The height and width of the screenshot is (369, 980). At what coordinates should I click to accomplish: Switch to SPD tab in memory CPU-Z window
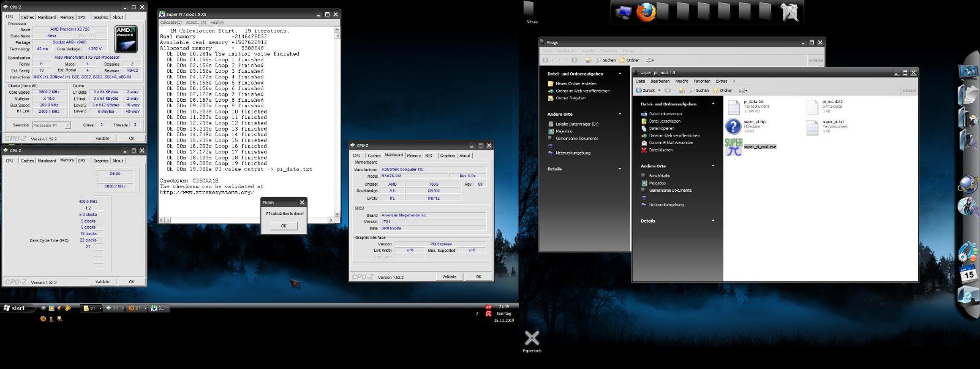[82, 161]
